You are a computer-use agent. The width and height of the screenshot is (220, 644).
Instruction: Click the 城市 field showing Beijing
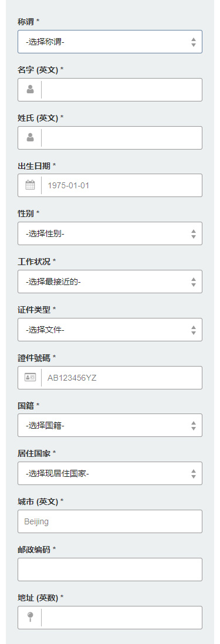tap(110, 521)
